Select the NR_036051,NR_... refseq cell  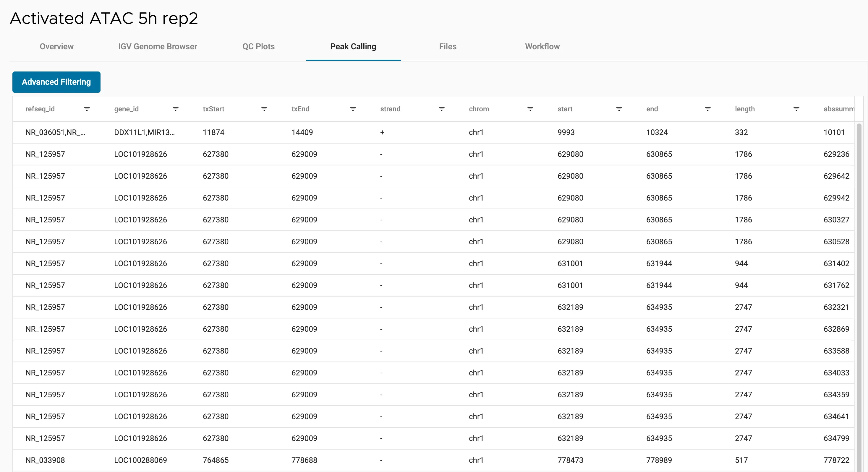tap(55, 132)
